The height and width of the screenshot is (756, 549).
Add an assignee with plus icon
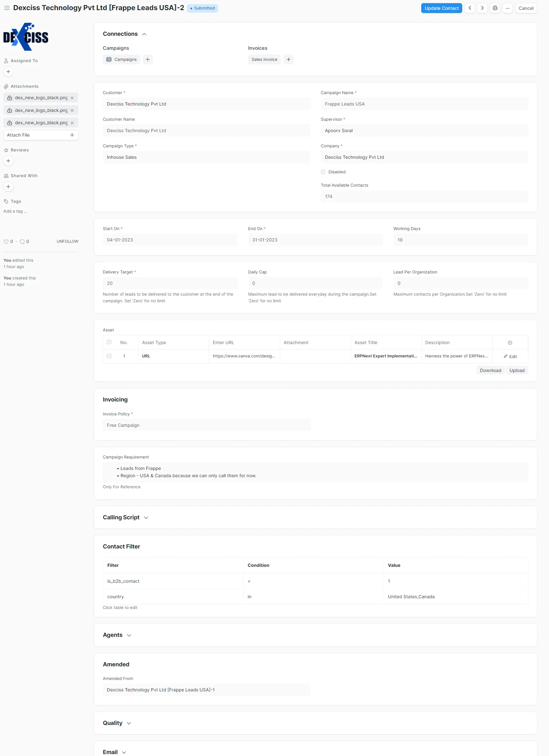point(8,72)
